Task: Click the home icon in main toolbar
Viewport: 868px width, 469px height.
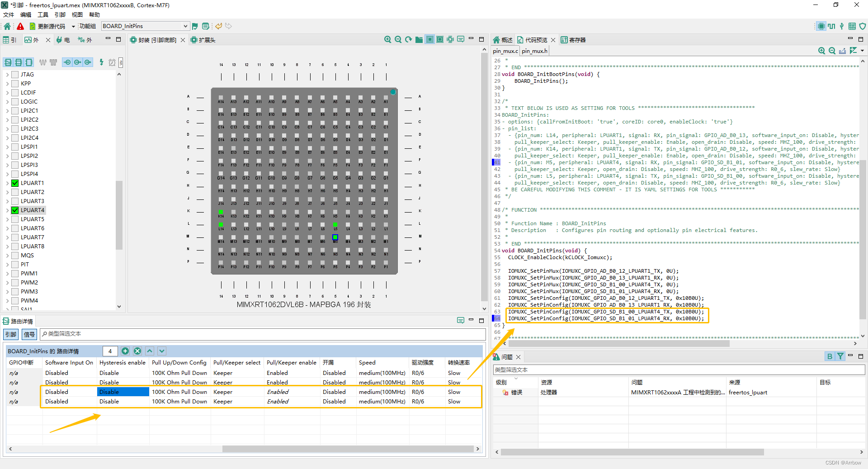Action: coord(7,26)
